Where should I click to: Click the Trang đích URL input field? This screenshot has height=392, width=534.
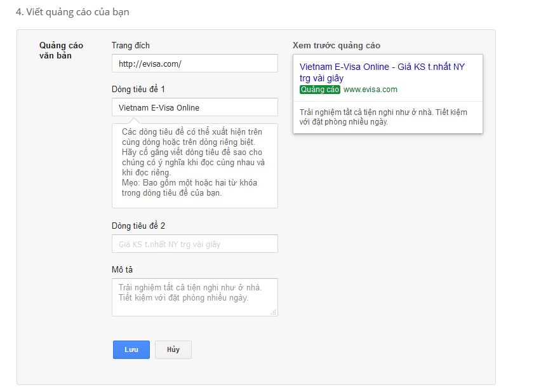pos(195,64)
